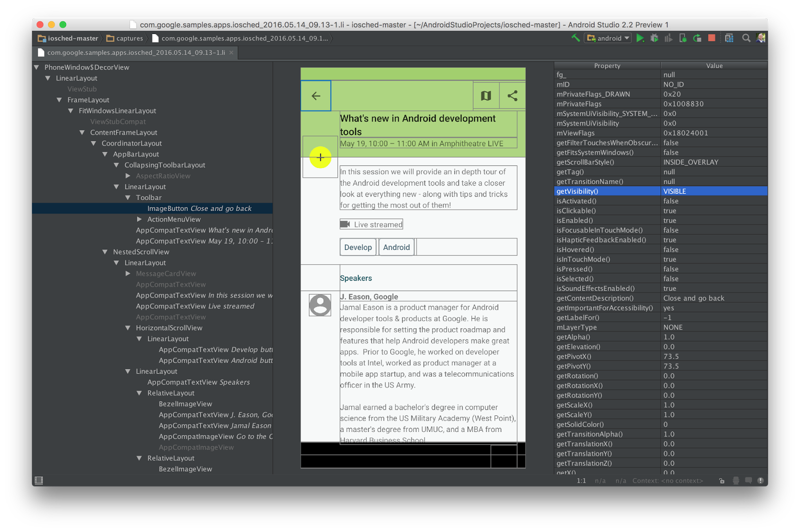Attach debugger to Android process icon
Image resolution: width=800 pixels, height=532 pixels.
[683, 38]
